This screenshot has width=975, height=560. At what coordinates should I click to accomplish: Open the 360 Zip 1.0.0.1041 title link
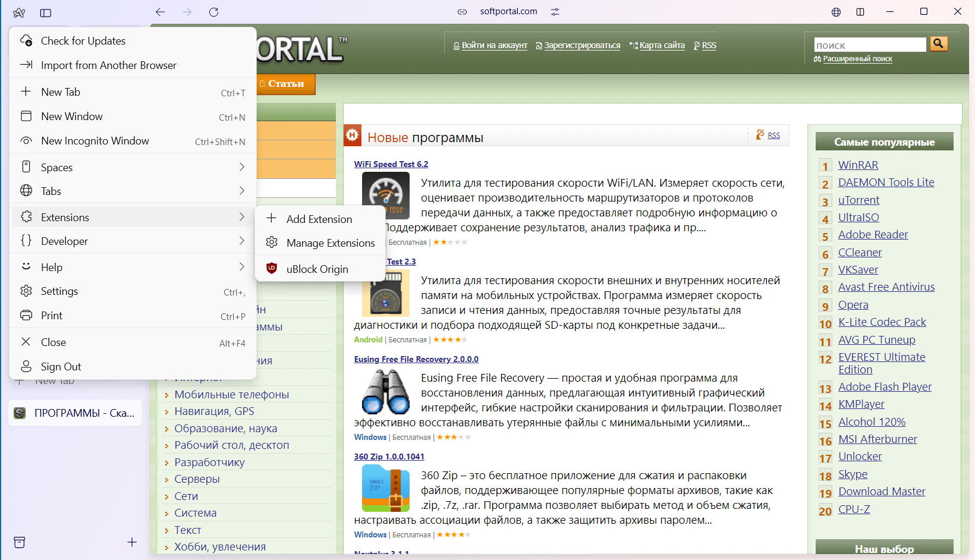[x=389, y=457]
